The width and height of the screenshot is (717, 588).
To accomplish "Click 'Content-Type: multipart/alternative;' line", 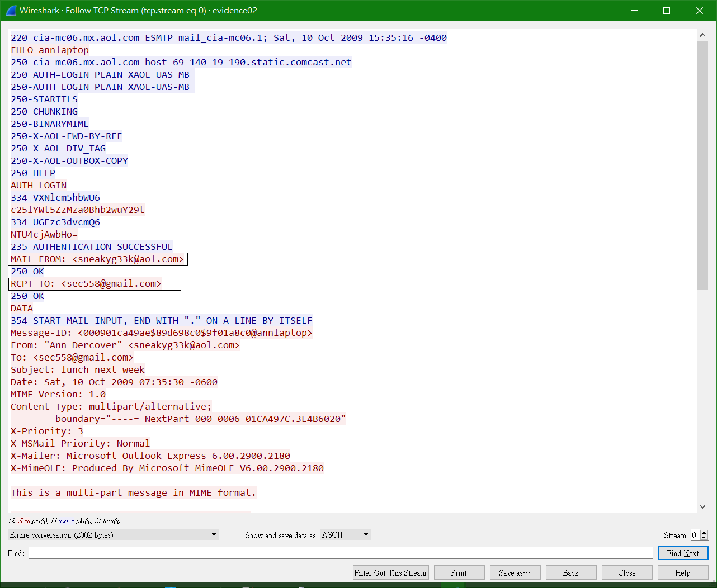I will 111,406.
